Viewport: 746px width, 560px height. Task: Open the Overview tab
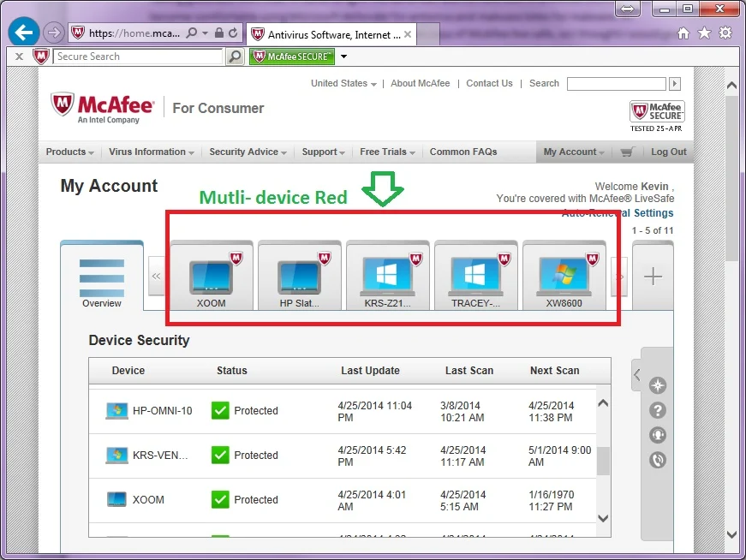coord(102,276)
